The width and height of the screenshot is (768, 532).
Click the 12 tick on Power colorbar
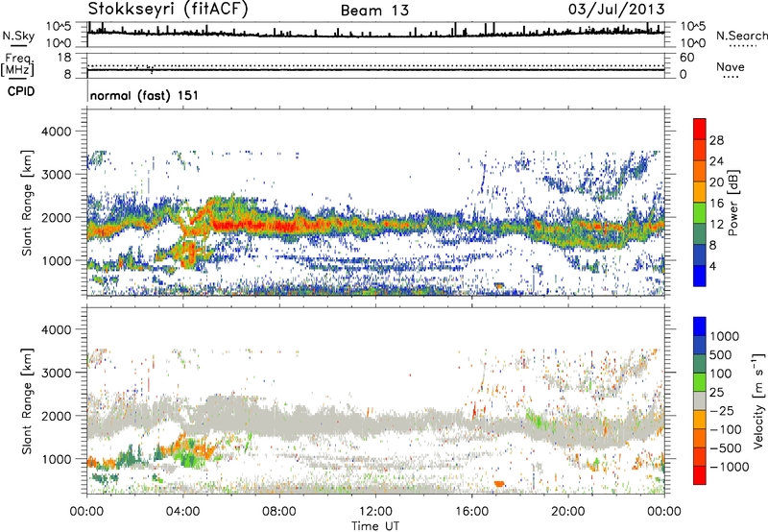tap(716, 225)
